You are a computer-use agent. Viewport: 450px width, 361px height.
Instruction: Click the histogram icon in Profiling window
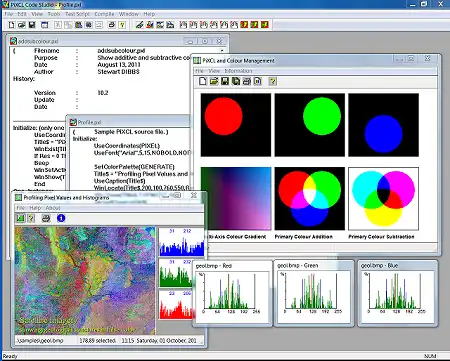pos(20,218)
